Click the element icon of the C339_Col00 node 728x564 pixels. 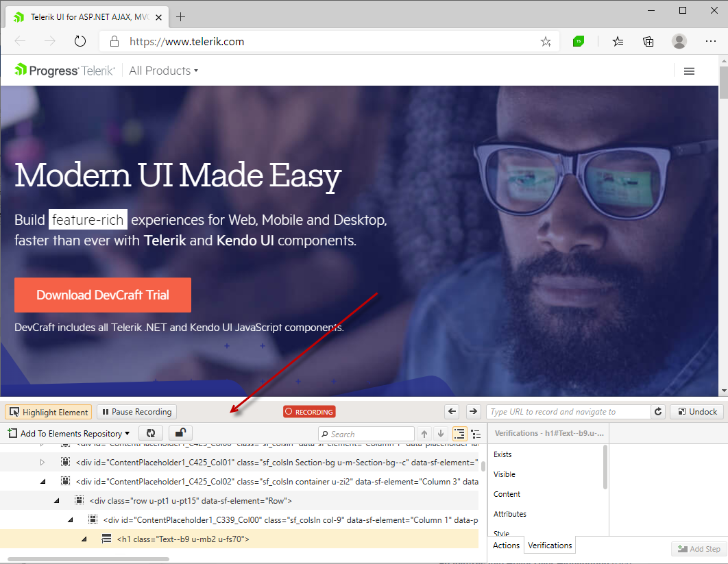(x=93, y=519)
